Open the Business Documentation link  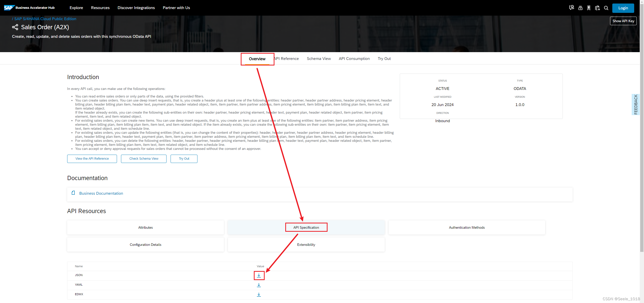101,193
